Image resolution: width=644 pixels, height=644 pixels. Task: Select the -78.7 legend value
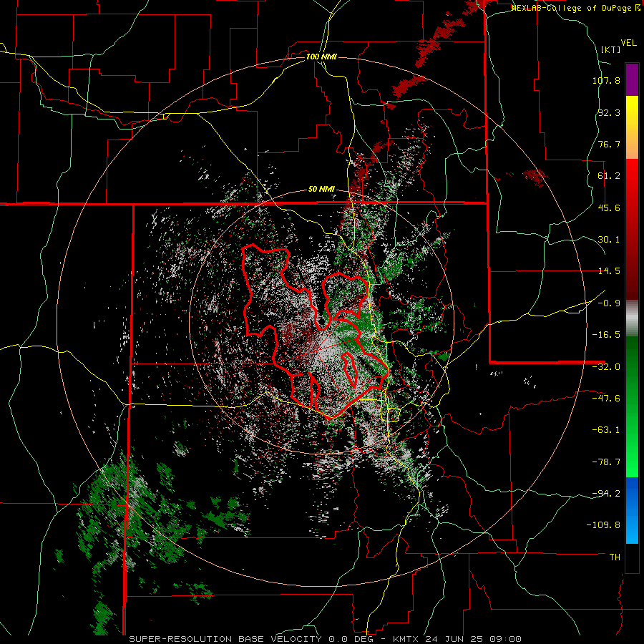coord(606,462)
